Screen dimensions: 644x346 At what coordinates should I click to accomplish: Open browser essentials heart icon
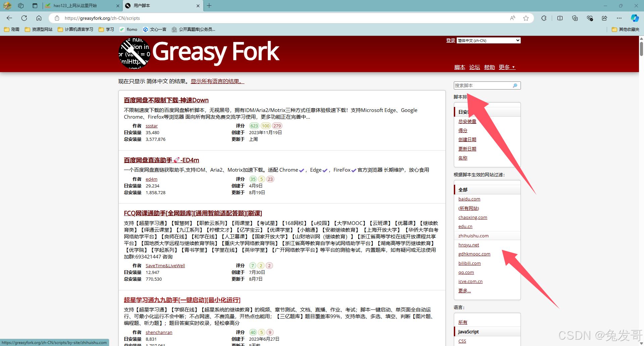[590, 18]
